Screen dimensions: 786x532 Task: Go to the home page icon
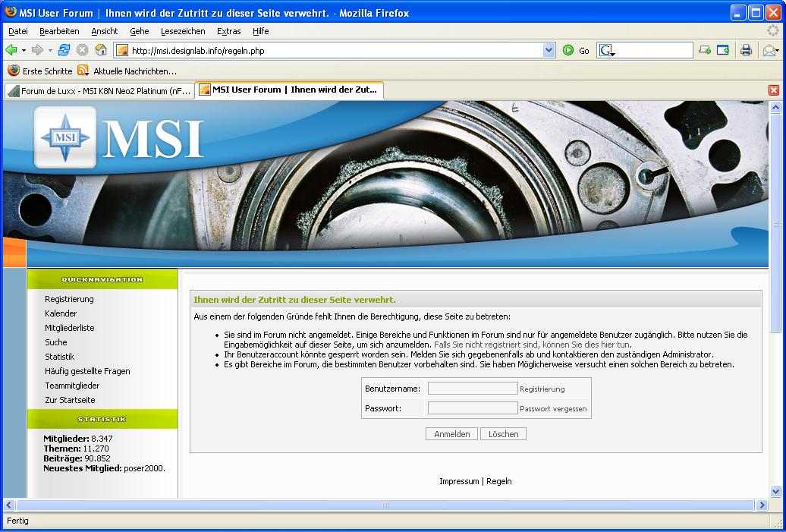pos(101,50)
